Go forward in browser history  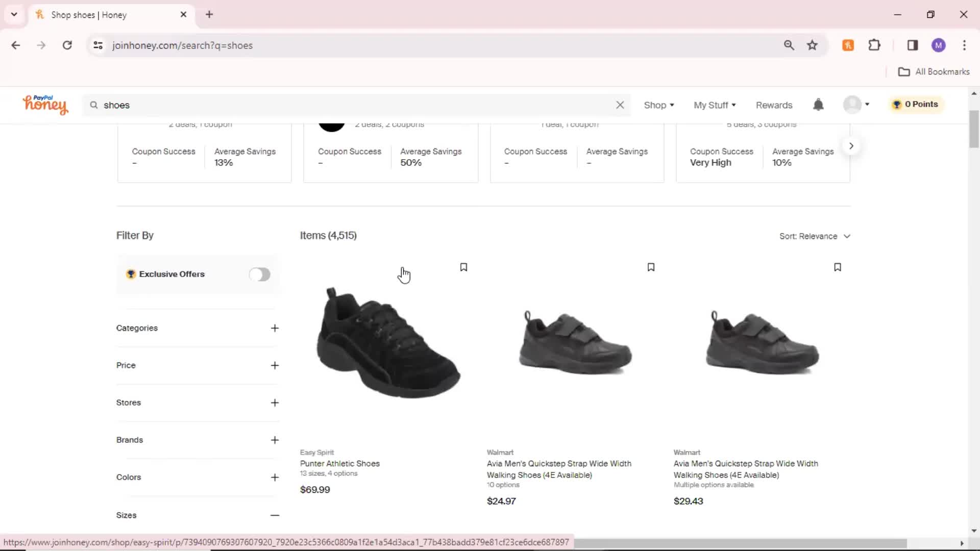(x=41, y=45)
